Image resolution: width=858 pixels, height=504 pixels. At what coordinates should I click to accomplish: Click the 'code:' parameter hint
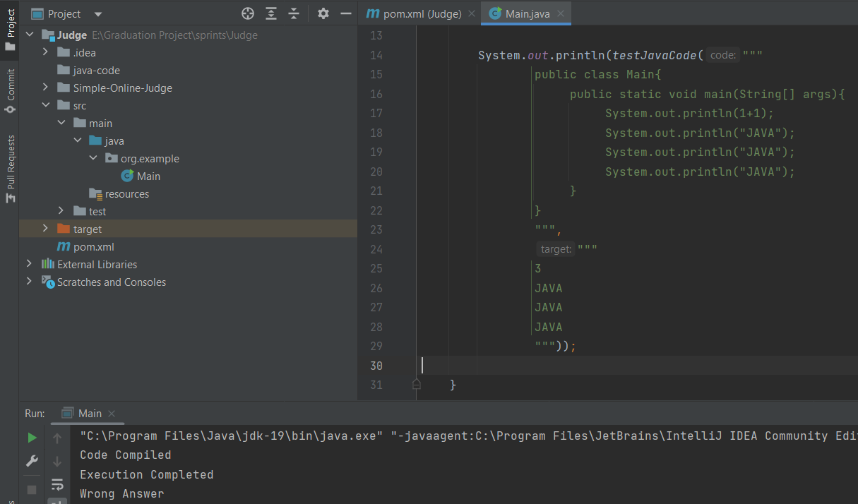(723, 55)
